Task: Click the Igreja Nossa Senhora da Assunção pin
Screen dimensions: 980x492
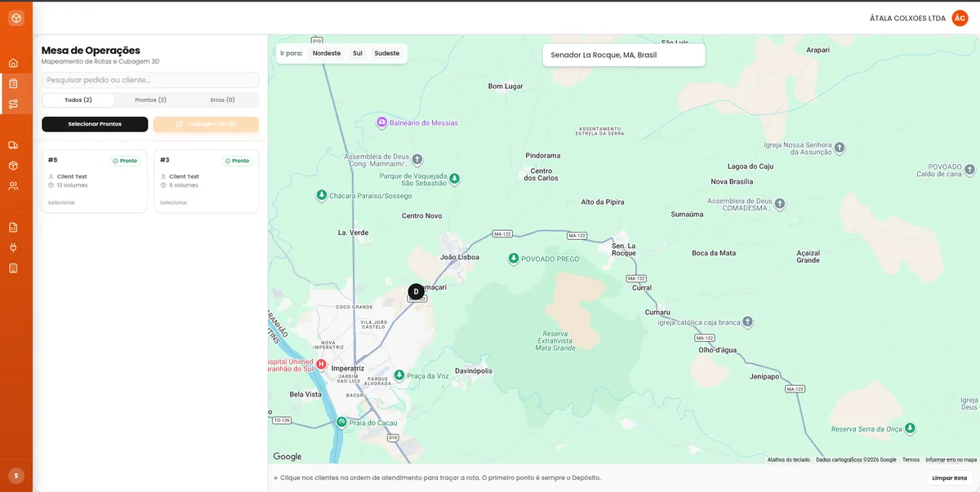Action: [x=839, y=148]
